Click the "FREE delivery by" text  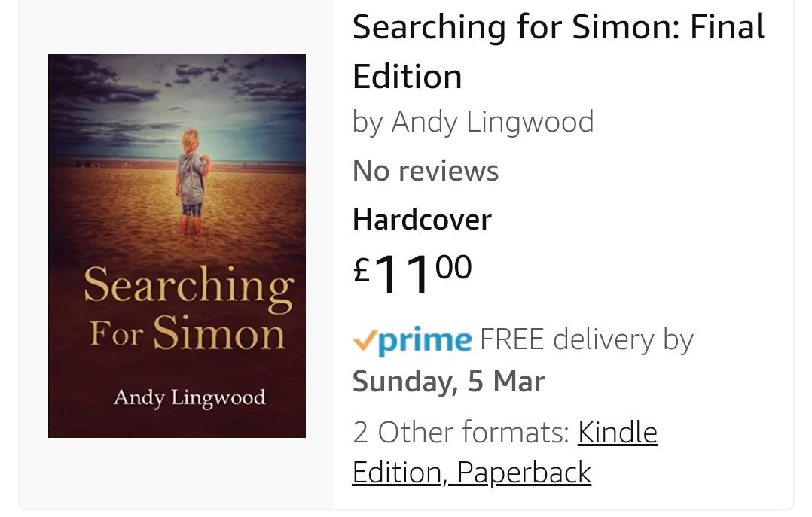(586, 340)
